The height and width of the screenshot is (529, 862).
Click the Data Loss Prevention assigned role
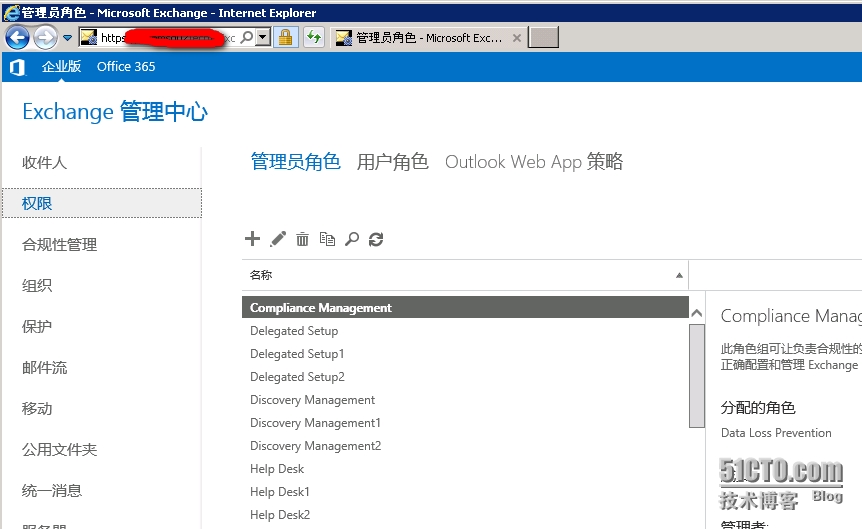(x=776, y=433)
